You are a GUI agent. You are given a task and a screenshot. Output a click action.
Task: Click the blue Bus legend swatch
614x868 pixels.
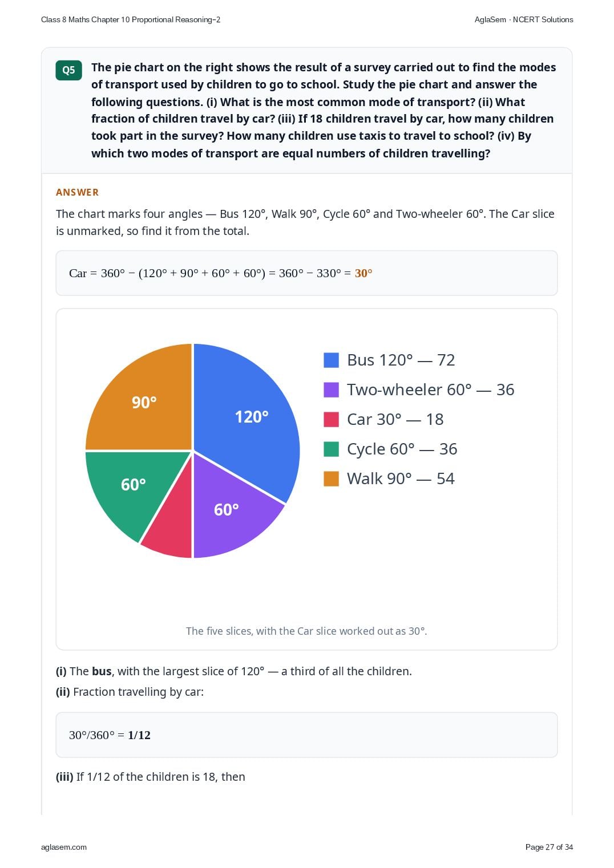click(331, 360)
